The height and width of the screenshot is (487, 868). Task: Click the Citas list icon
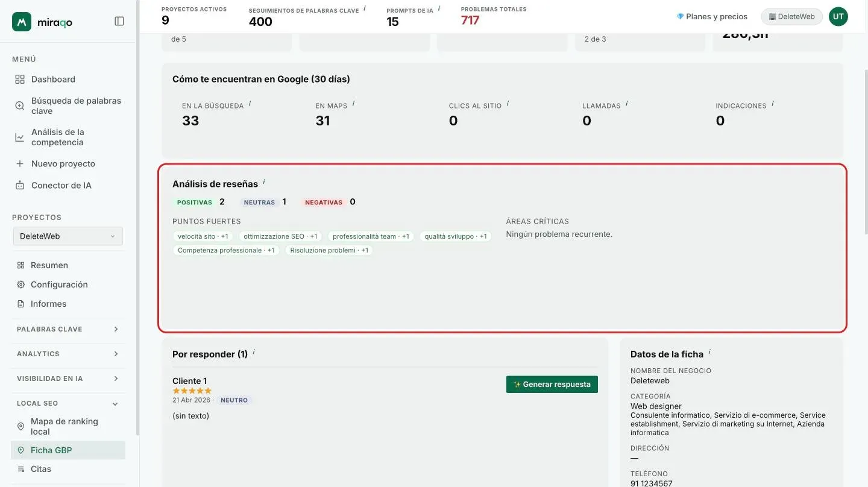pyautogui.click(x=20, y=469)
